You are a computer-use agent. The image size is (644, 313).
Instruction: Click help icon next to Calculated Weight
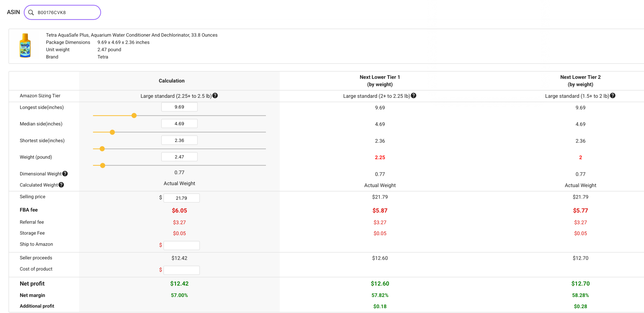tap(61, 185)
